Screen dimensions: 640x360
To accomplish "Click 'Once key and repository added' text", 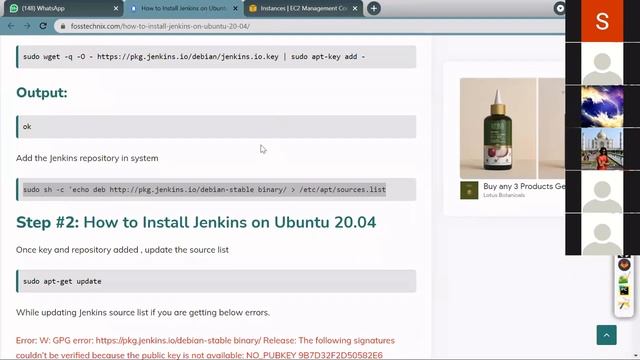I will [122, 250].
